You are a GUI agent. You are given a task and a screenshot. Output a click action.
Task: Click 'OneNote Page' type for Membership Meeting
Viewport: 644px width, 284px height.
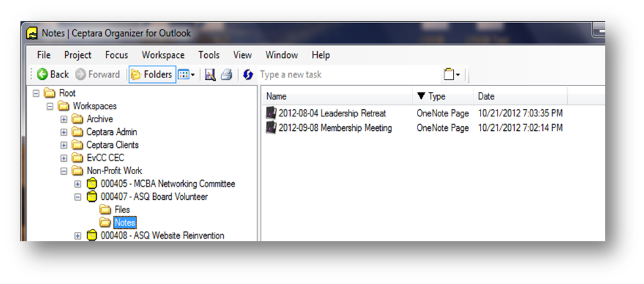[442, 128]
